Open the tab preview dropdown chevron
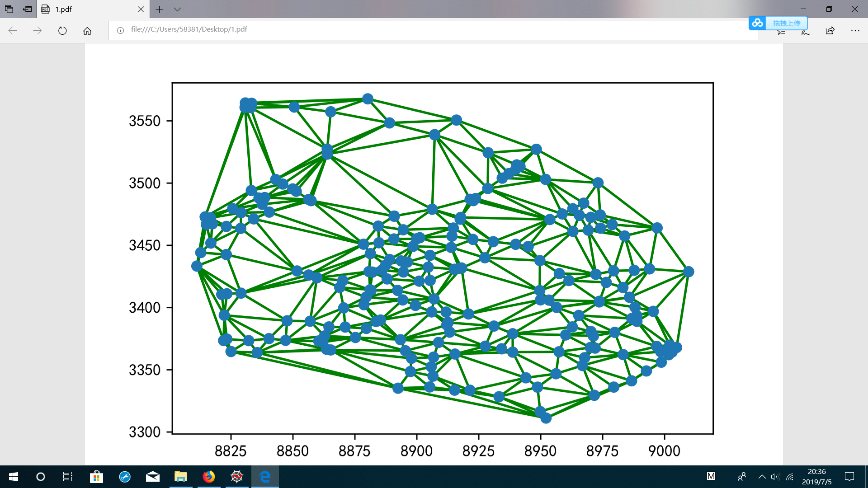Viewport: 868px width, 488px height. tap(177, 9)
